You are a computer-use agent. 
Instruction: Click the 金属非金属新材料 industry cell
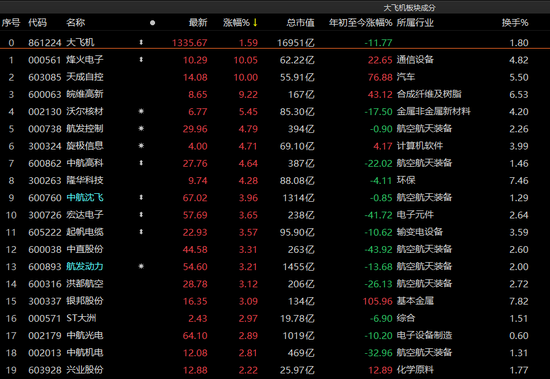tap(434, 111)
